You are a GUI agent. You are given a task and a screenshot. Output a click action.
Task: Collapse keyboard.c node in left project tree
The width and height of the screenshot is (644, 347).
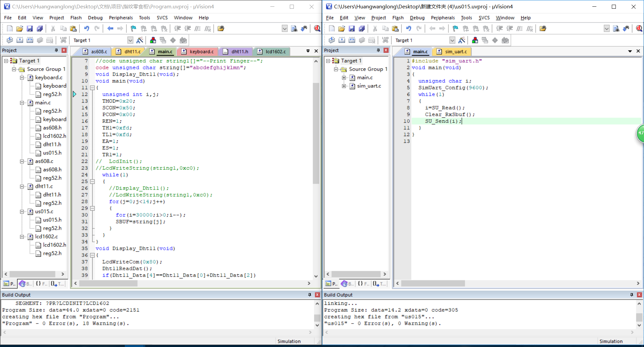pos(22,78)
